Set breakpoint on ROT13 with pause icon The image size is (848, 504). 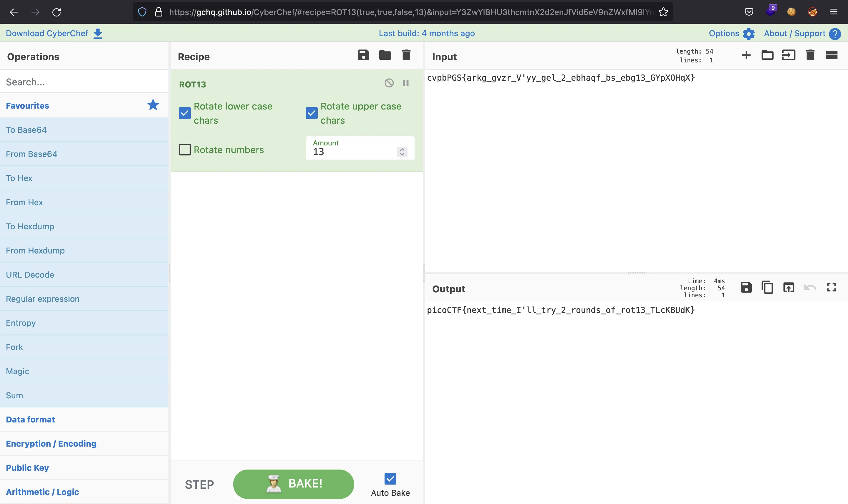pos(405,83)
